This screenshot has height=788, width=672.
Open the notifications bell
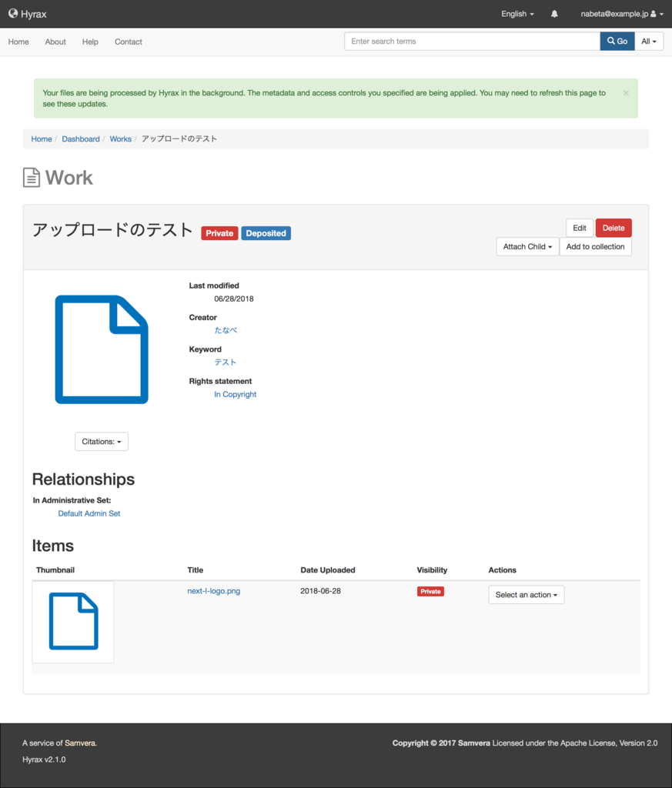[x=554, y=14]
